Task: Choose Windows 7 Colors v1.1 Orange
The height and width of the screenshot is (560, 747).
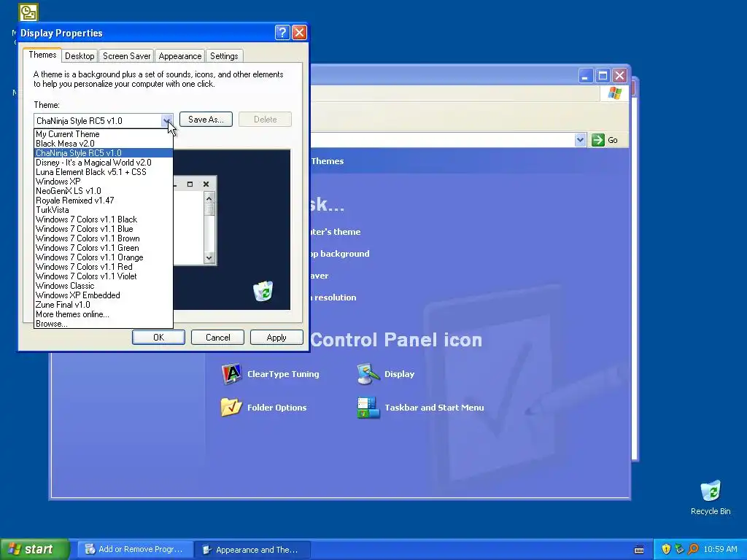Action: point(104,257)
